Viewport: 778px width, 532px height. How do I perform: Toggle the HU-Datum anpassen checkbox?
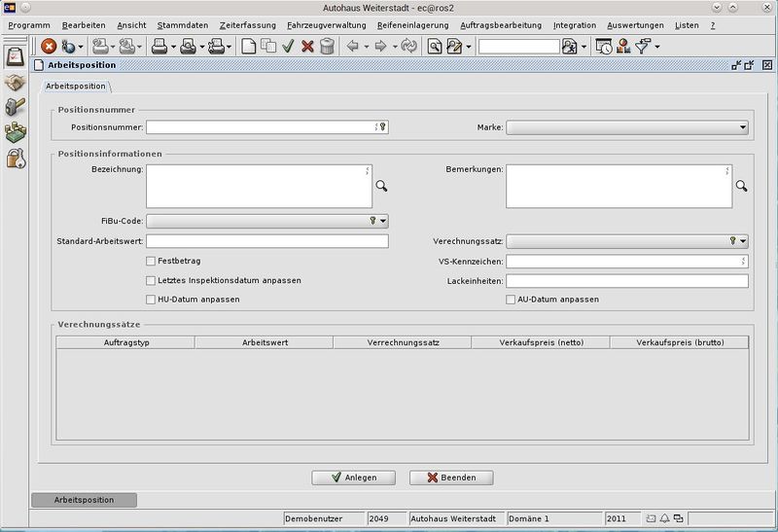pyautogui.click(x=151, y=300)
